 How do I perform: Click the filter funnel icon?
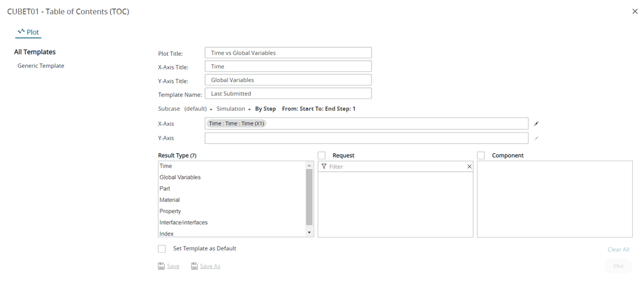[324, 167]
